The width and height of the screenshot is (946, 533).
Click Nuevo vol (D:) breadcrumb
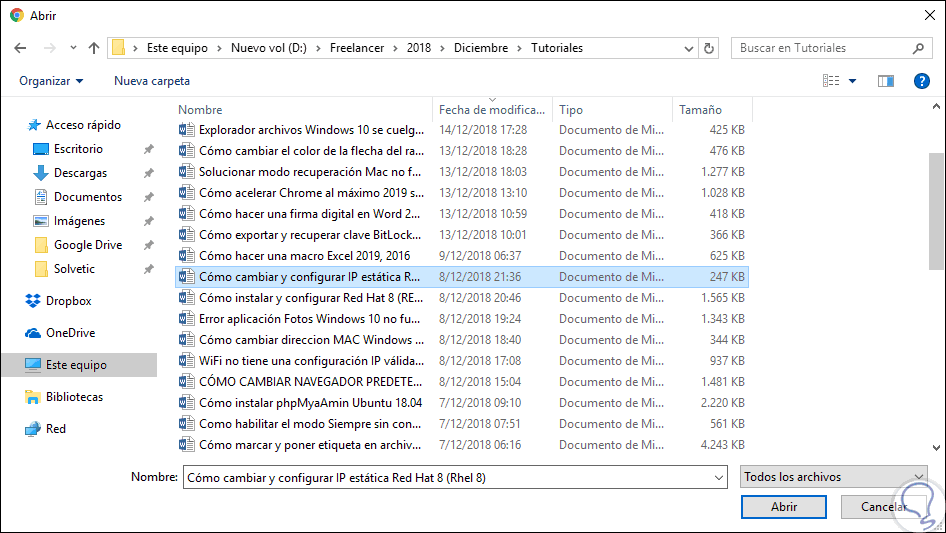(x=268, y=48)
